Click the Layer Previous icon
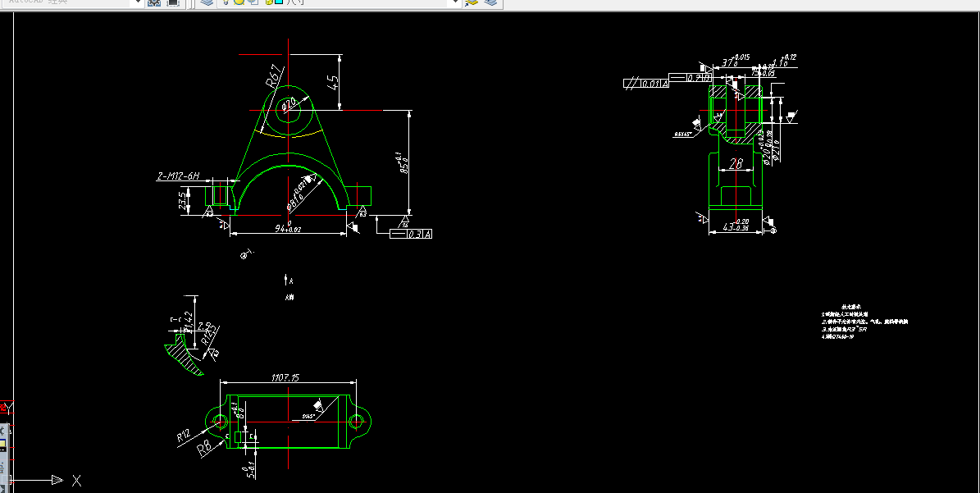The height and width of the screenshot is (493, 980). click(491, 2)
